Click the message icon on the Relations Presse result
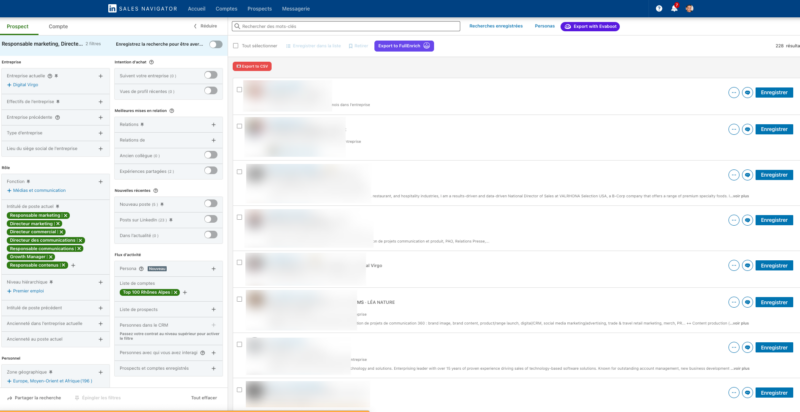The width and height of the screenshot is (800, 412). (747, 220)
